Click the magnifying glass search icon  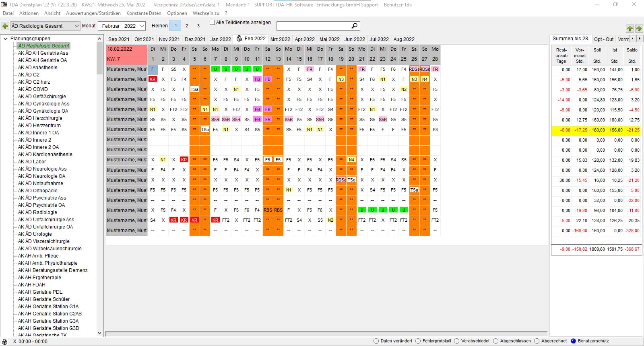[x=354, y=26]
